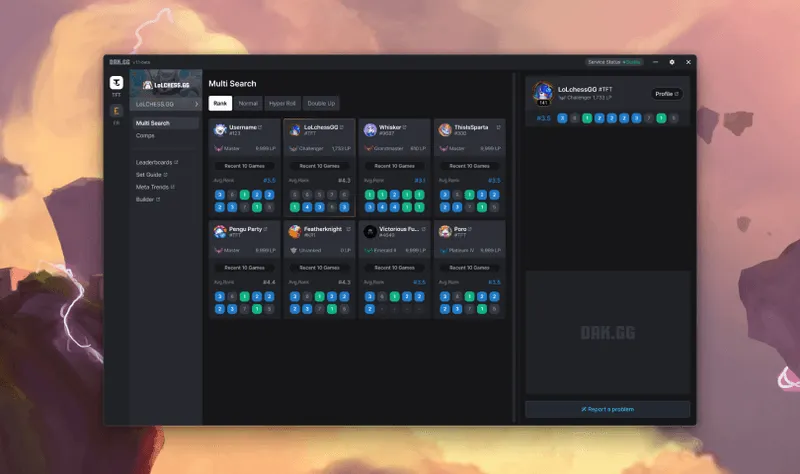Click Recent 10 Games on Poro card
Viewport: 800px width, 474px height.
[x=469, y=267]
